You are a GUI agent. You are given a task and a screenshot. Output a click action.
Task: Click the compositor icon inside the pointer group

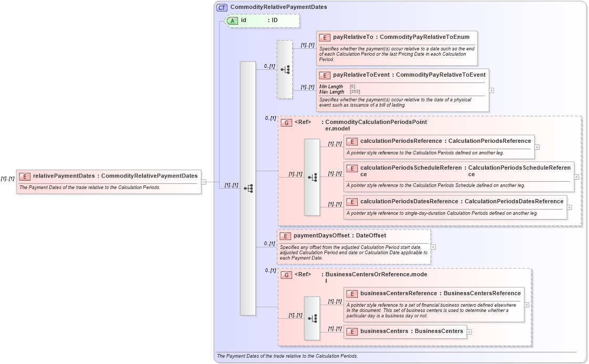pos(314,177)
